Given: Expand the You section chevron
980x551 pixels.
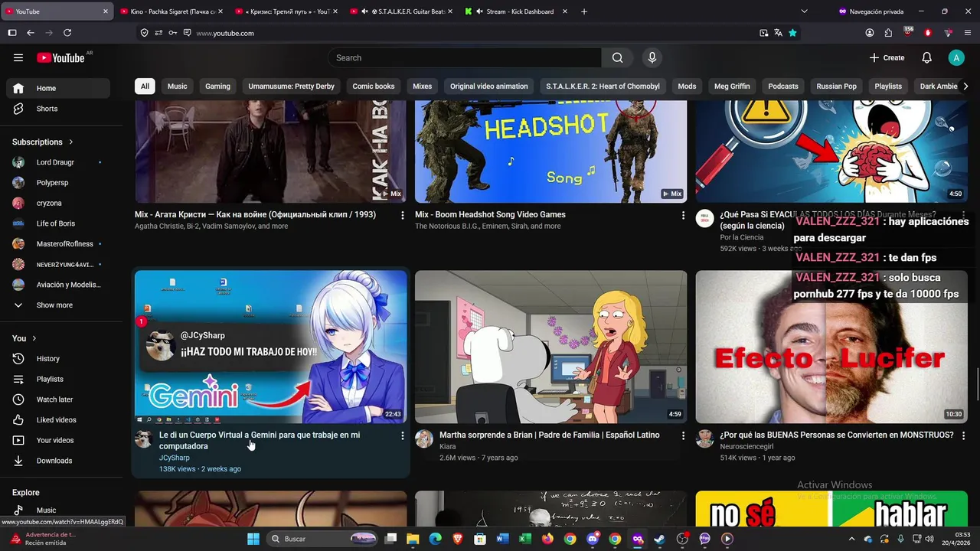Looking at the screenshot, I should click(34, 338).
